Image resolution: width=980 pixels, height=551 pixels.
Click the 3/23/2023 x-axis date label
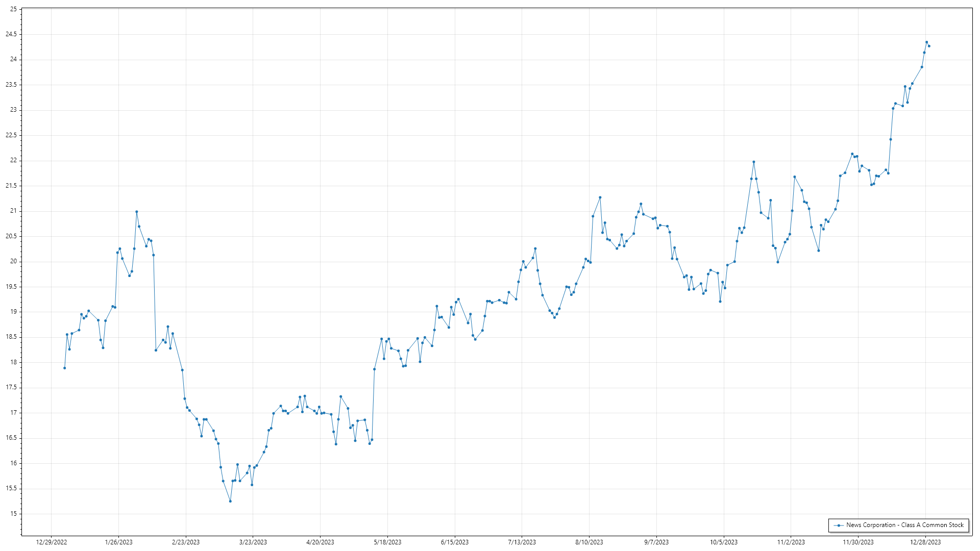pos(253,542)
